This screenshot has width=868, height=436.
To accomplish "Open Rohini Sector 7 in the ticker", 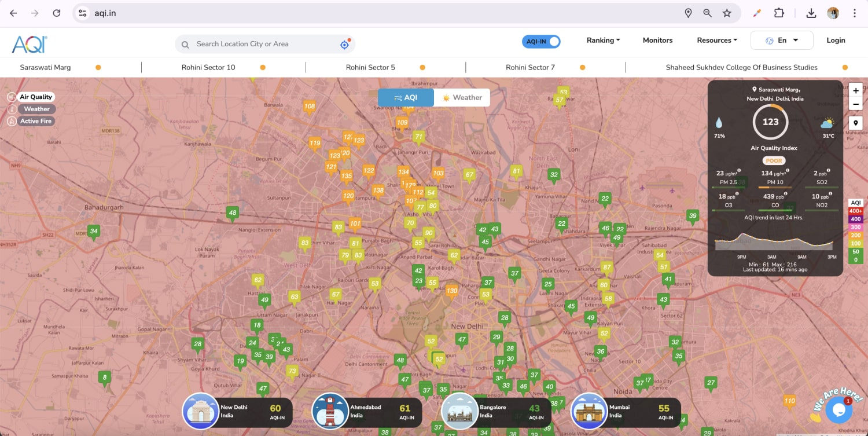I will (530, 68).
